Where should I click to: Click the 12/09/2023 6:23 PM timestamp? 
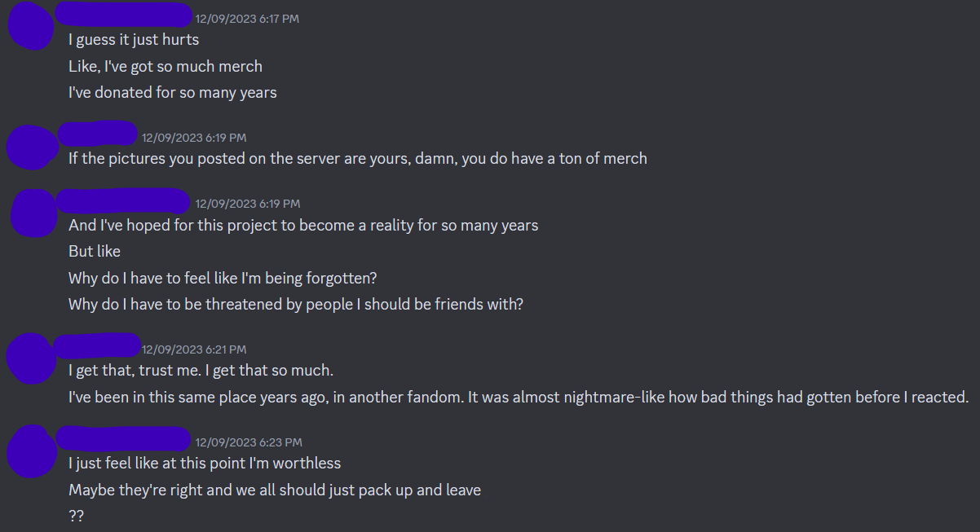point(249,442)
